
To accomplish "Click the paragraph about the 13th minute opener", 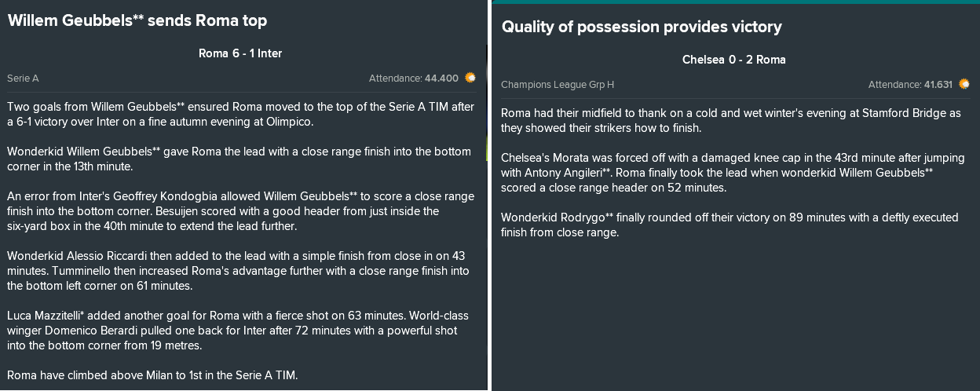I will 240,159.
